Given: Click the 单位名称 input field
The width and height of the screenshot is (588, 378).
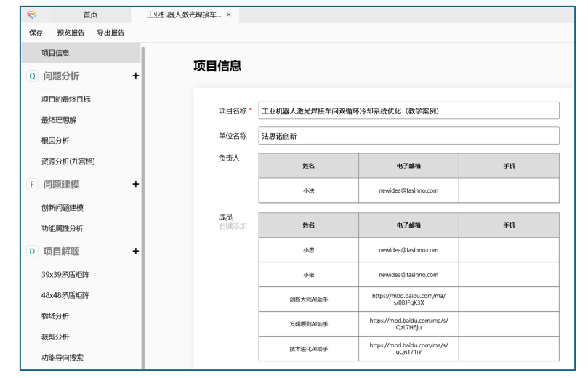Looking at the screenshot, I should point(408,136).
